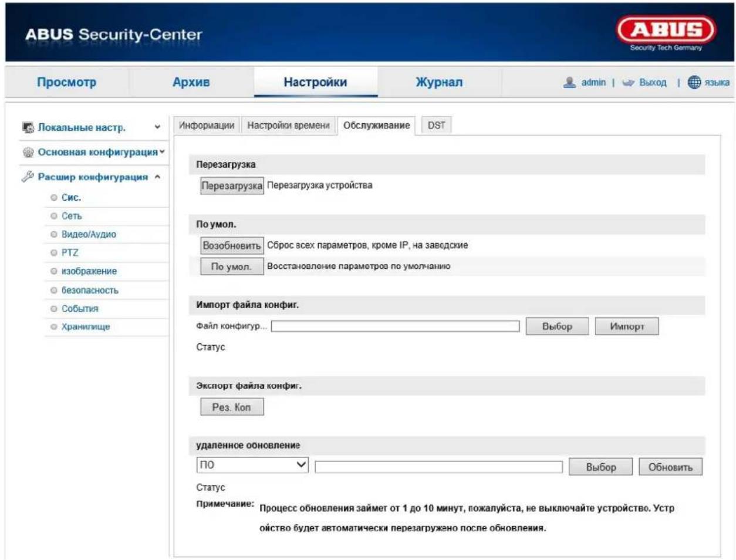The width and height of the screenshot is (736, 560).
Task: Expand the Основная конфигурация section arrow
Action: pos(162,152)
